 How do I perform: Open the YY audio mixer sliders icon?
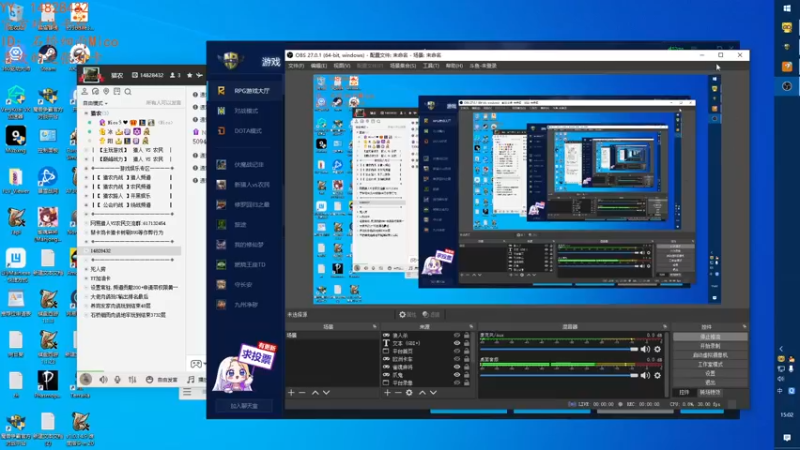(x=132, y=380)
